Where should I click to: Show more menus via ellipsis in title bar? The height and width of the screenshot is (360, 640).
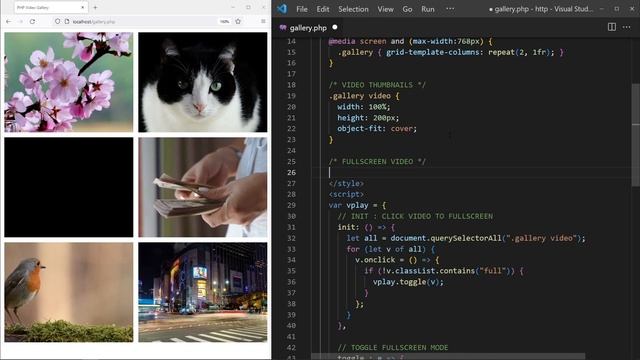pos(450,9)
